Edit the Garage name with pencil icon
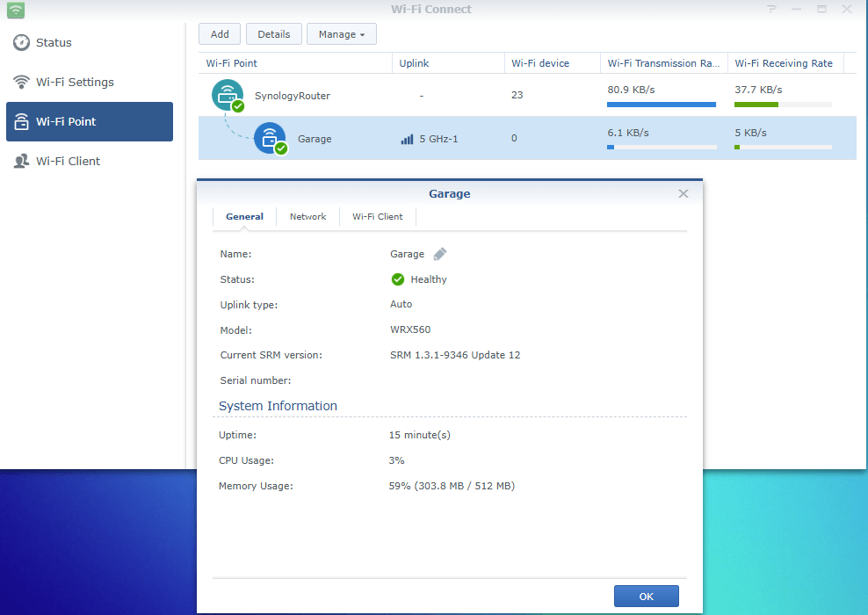 pyautogui.click(x=440, y=254)
